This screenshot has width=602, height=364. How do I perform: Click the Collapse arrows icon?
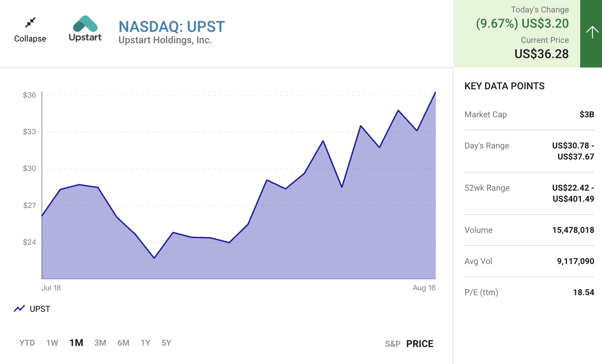[x=30, y=22]
